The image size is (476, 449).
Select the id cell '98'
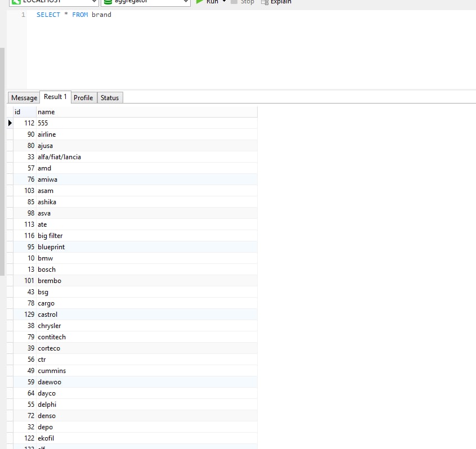tap(25, 213)
